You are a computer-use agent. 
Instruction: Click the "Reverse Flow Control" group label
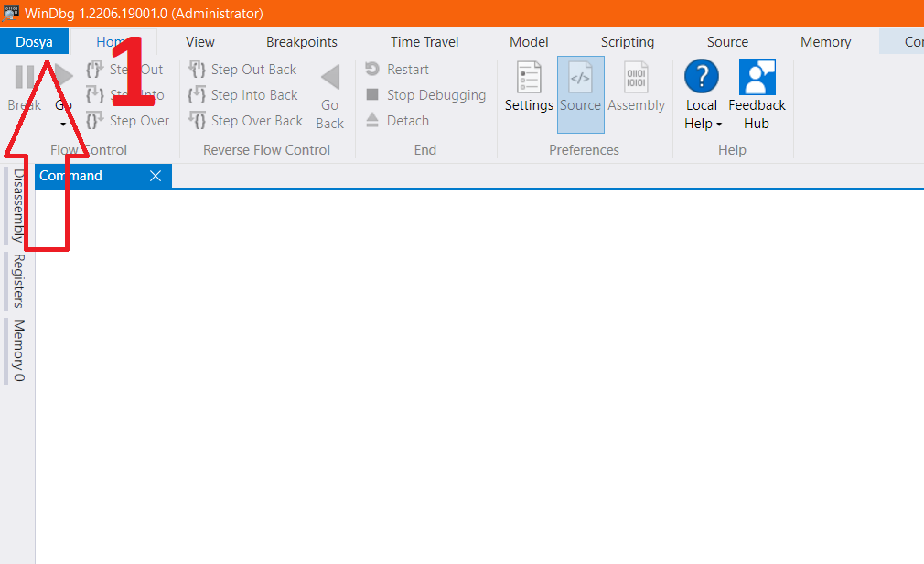pyautogui.click(x=266, y=150)
